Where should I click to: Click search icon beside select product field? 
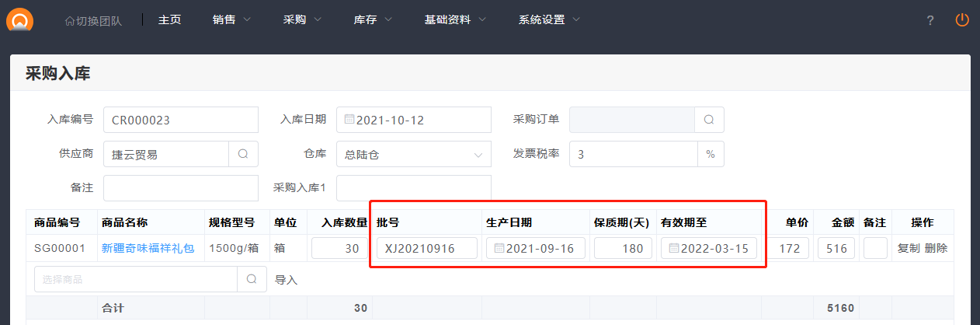click(252, 279)
